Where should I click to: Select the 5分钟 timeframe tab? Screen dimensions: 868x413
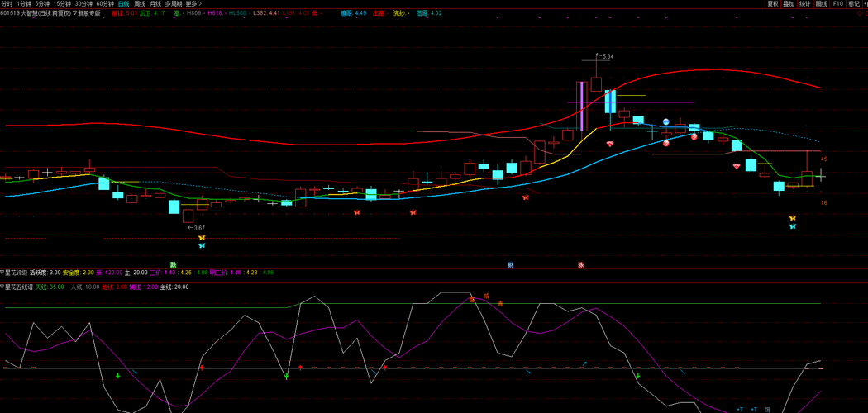click(42, 3)
